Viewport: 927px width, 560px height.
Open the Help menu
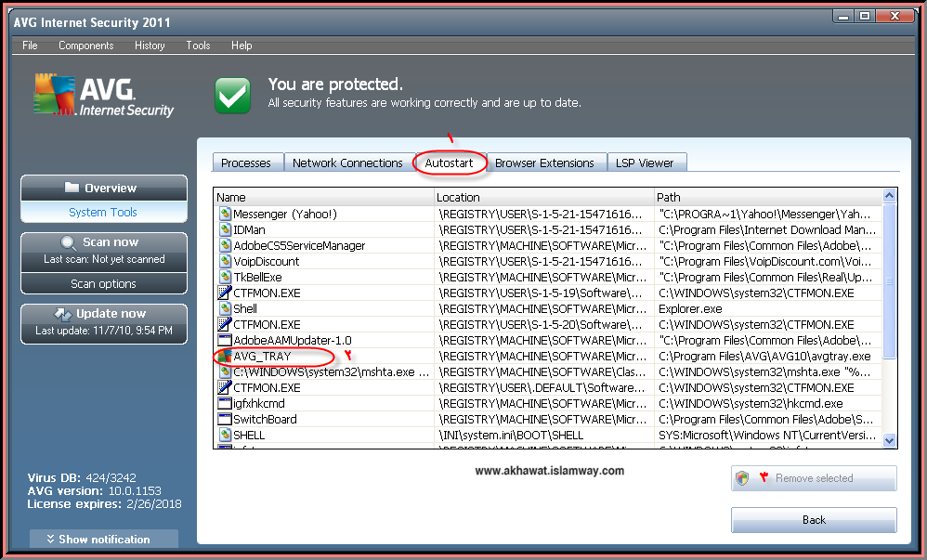click(242, 46)
